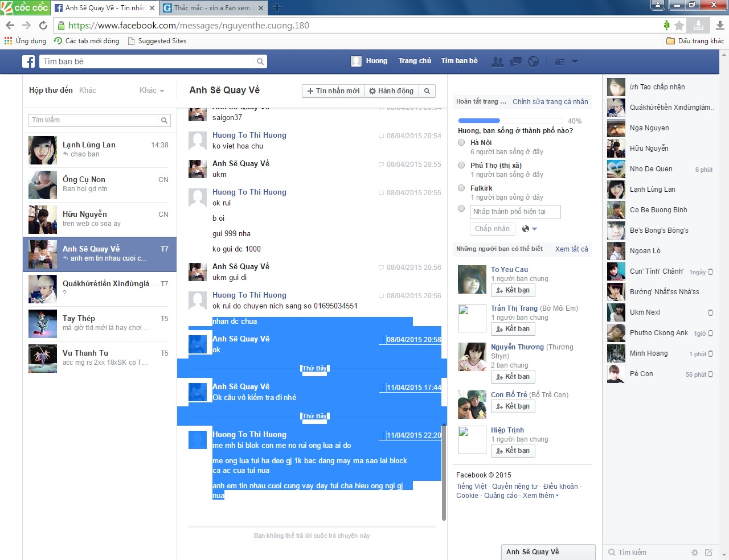
Task: Click the conversation scrollbar
Action: [444, 472]
